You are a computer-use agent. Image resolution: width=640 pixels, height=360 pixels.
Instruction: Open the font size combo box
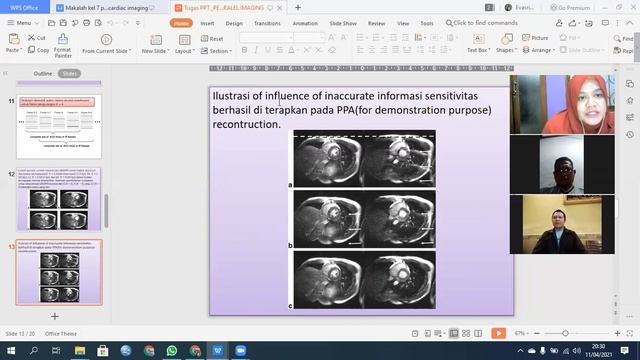[309, 38]
